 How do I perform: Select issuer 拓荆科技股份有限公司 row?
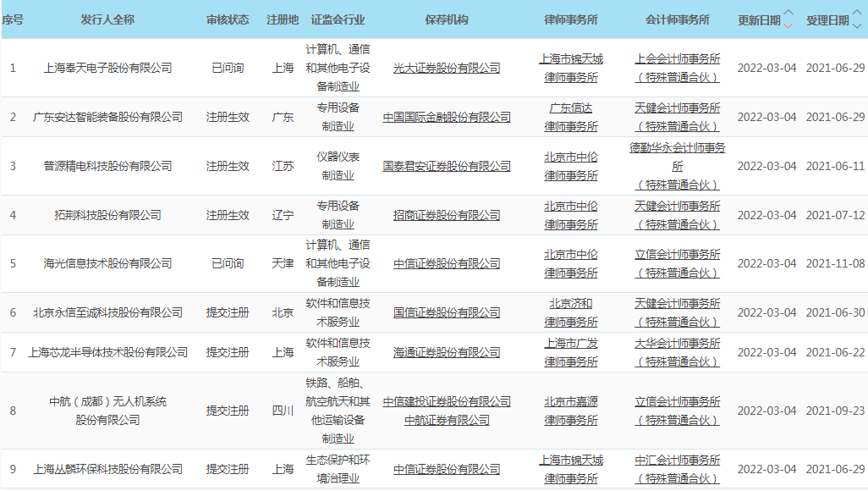pos(107,215)
